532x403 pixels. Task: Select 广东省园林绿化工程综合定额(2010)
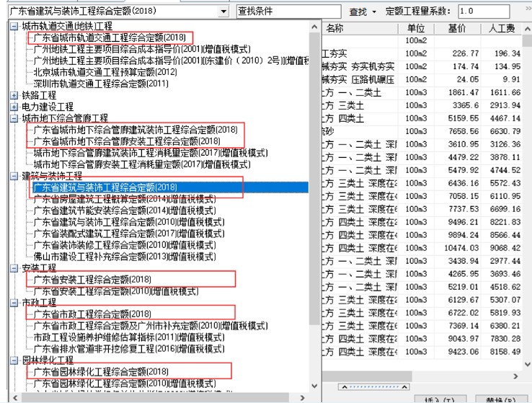[x=125, y=384]
